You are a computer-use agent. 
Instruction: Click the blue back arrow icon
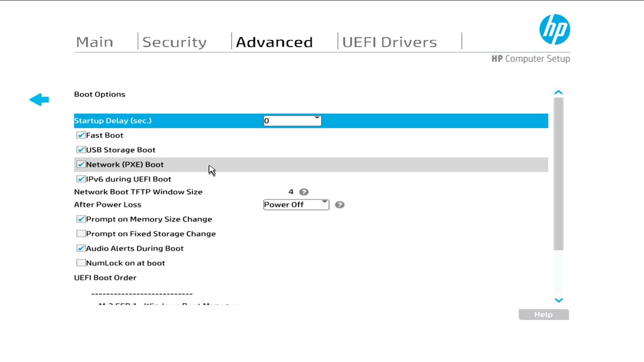pyautogui.click(x=39, y=100)
